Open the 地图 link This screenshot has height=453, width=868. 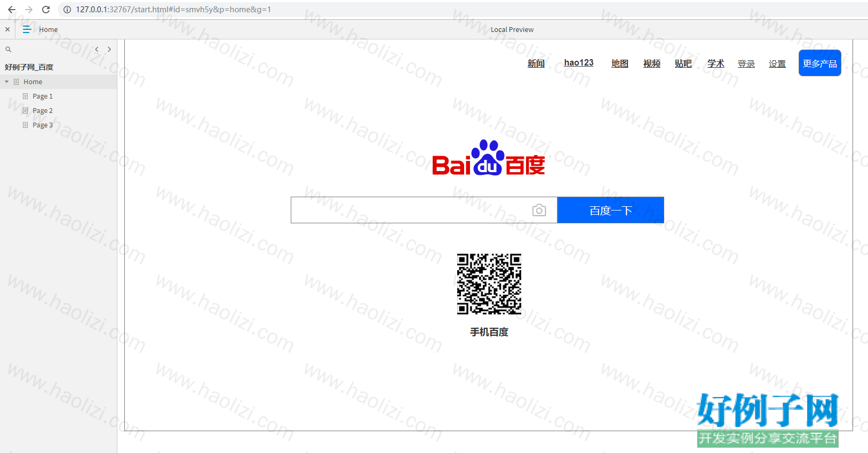(x=620, y=63)
